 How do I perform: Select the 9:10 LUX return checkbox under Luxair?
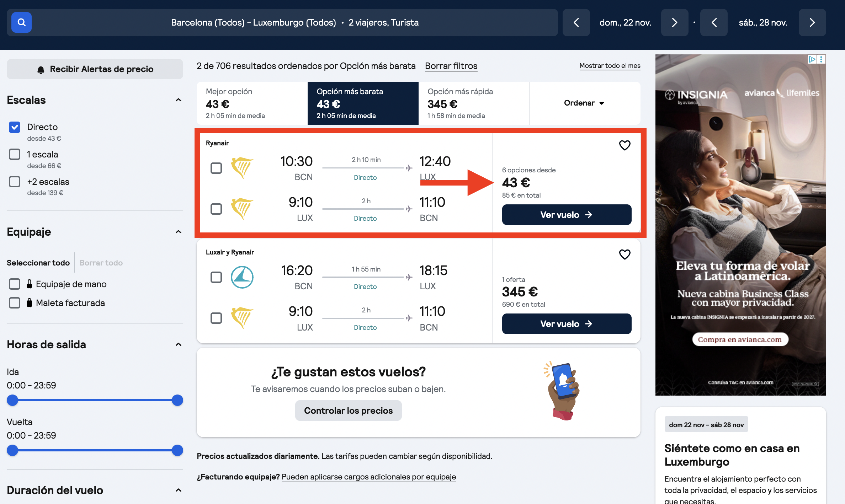pos(216,318)
